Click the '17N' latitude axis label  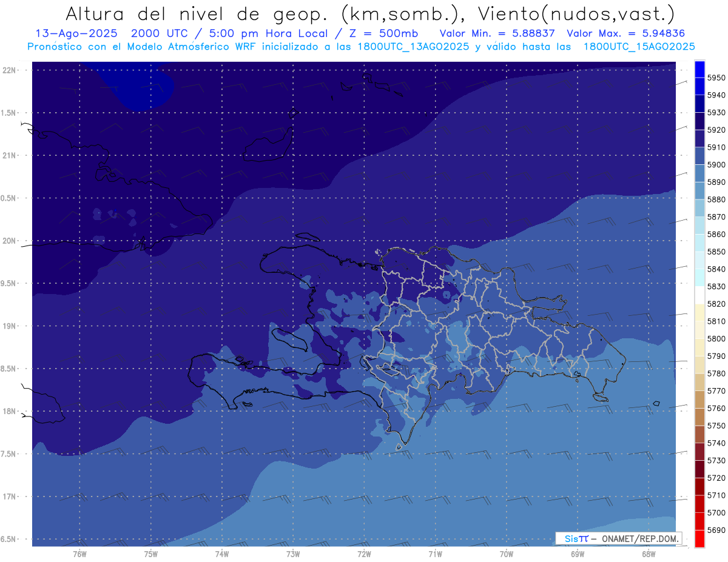pos(9,497)
